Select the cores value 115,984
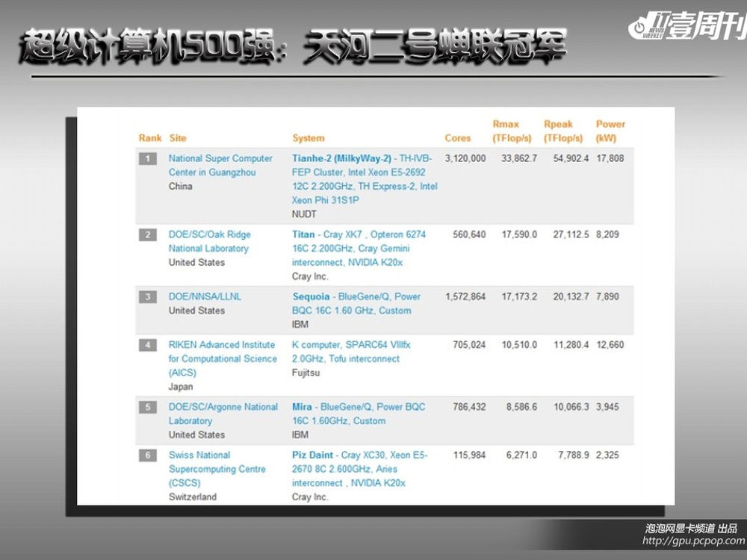The height and width of the screenshot is (560, 747). (x=469, y=455)
